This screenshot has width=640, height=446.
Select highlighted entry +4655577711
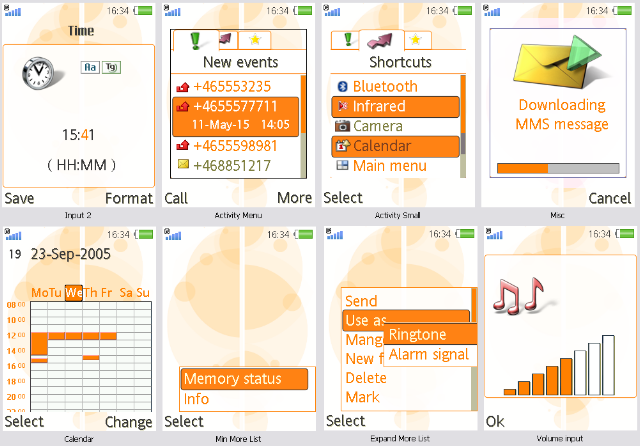pos(236,116)
